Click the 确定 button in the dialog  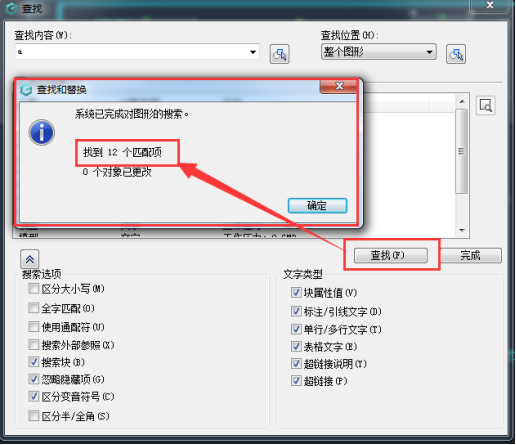317,205
